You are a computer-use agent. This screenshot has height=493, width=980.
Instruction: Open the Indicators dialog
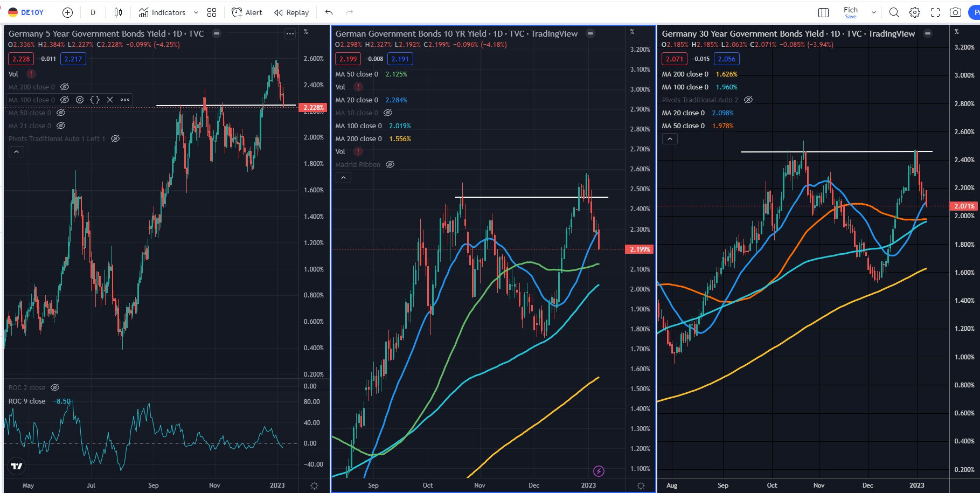coord(162,12)
